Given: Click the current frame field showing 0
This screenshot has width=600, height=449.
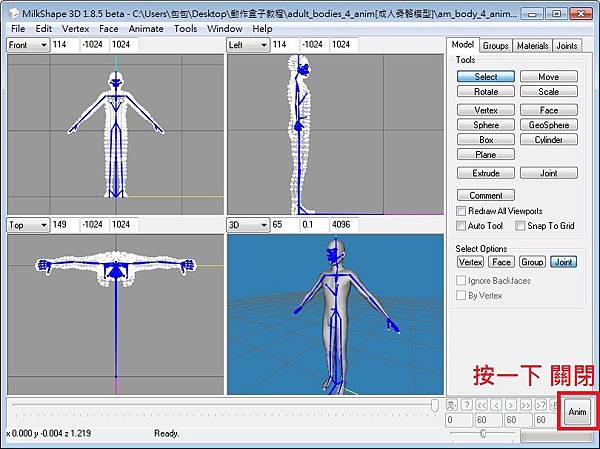Looking at the screenshot, I should (459, 420).
